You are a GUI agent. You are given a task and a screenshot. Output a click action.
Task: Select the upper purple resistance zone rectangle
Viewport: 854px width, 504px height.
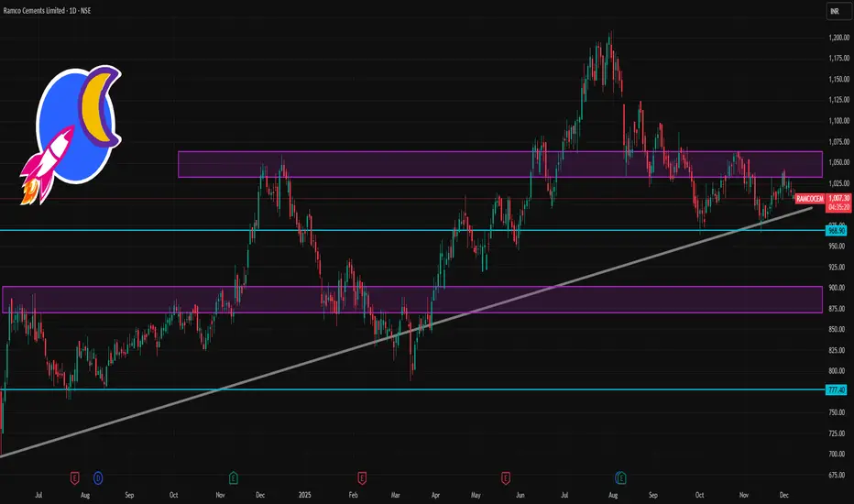[x=500, y=164]
